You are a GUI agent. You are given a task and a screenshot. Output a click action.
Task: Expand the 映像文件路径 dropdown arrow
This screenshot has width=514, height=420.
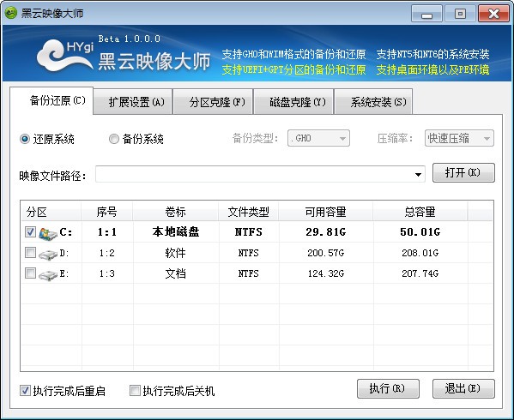point(418,175)
